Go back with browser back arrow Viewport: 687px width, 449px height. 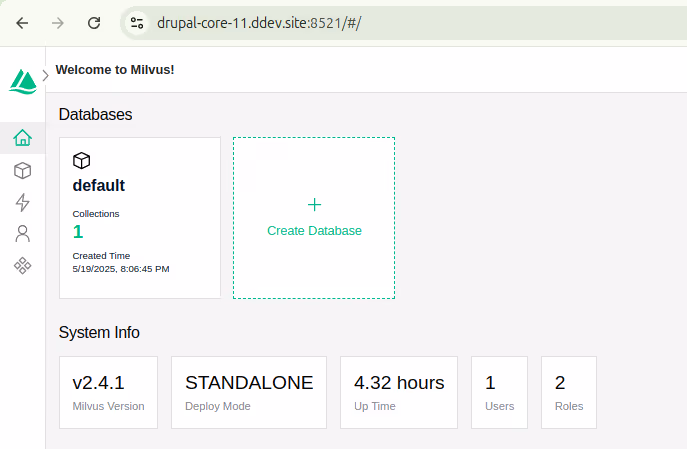(x=22, y=23)
